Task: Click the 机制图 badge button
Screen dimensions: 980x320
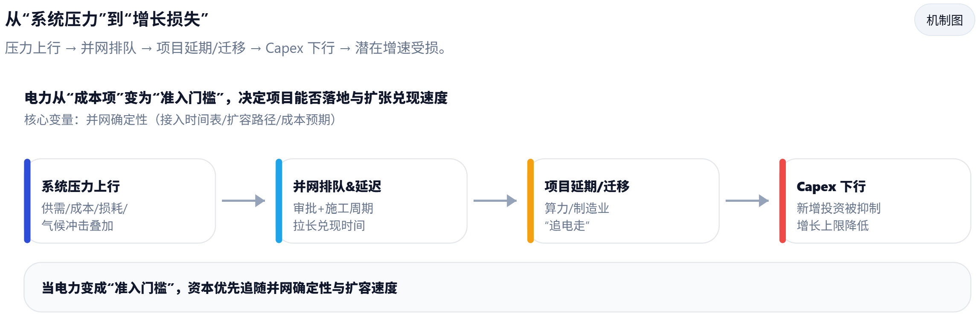Action: coord(944,20)
